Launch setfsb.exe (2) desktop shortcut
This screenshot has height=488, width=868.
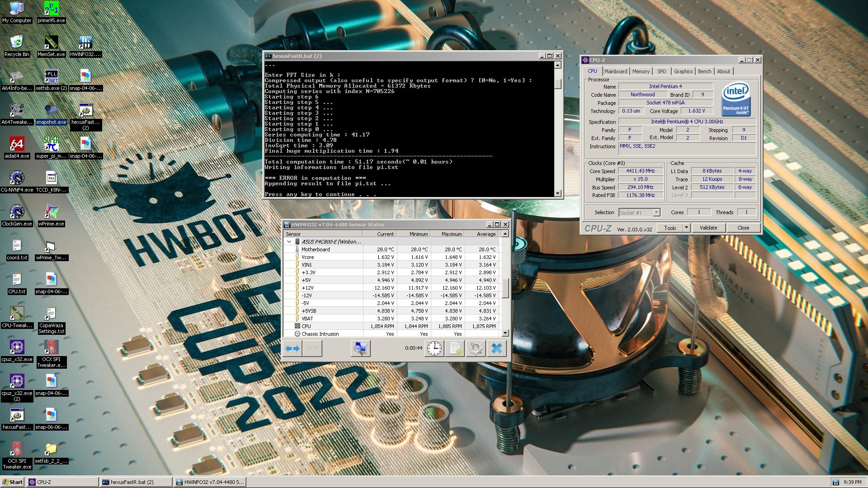tap(51, 80)
